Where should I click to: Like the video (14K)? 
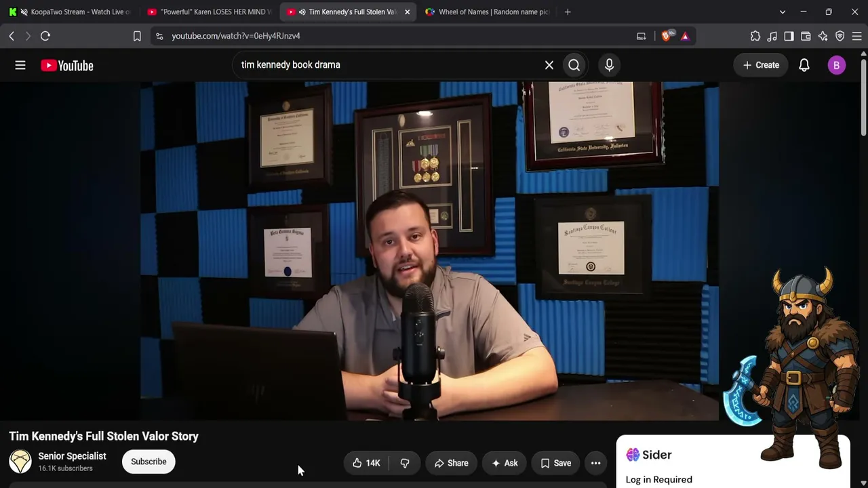click(366, 463)
